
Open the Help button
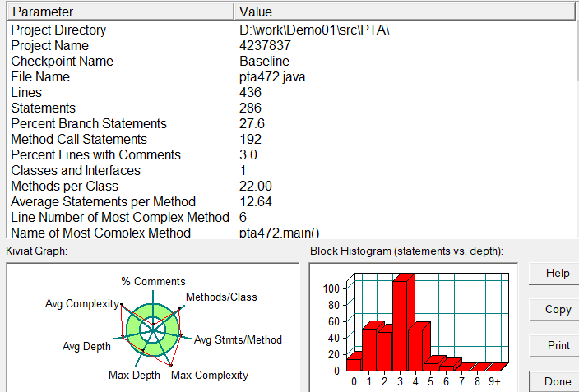pos(554,274)
